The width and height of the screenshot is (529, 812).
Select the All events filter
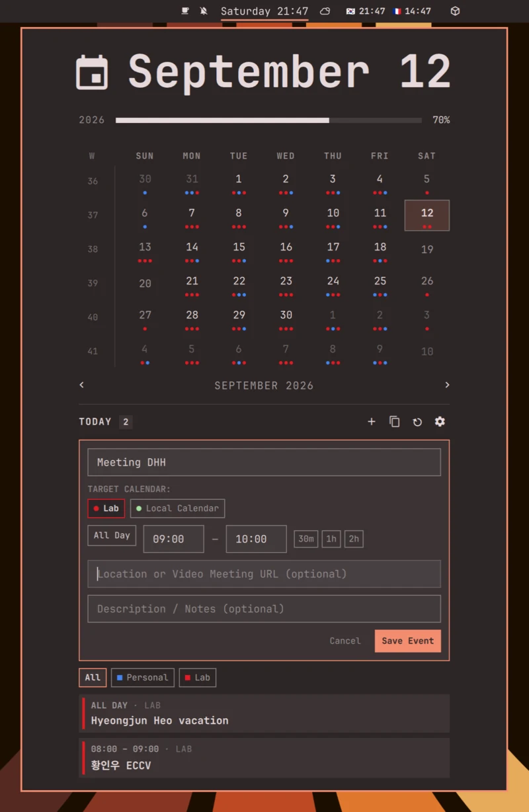[93, 677]
